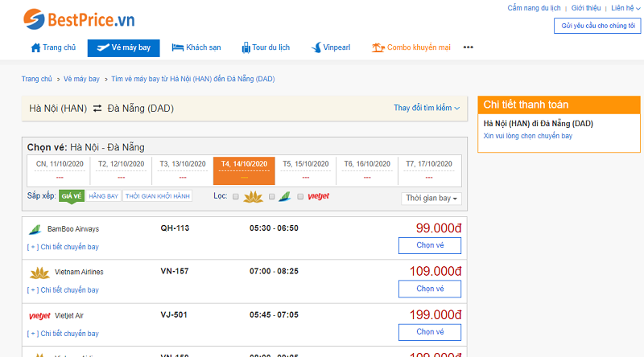Click Xin vui lòng chọn chuyến bay
The image size is (644, 357).
[x=528, y=136]
